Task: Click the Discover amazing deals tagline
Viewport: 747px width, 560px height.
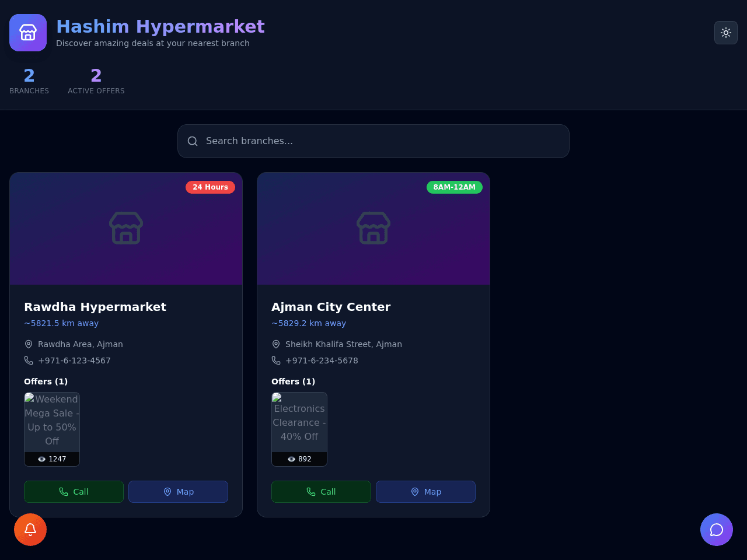Action: pyautogui.click(x=153, y=43)
